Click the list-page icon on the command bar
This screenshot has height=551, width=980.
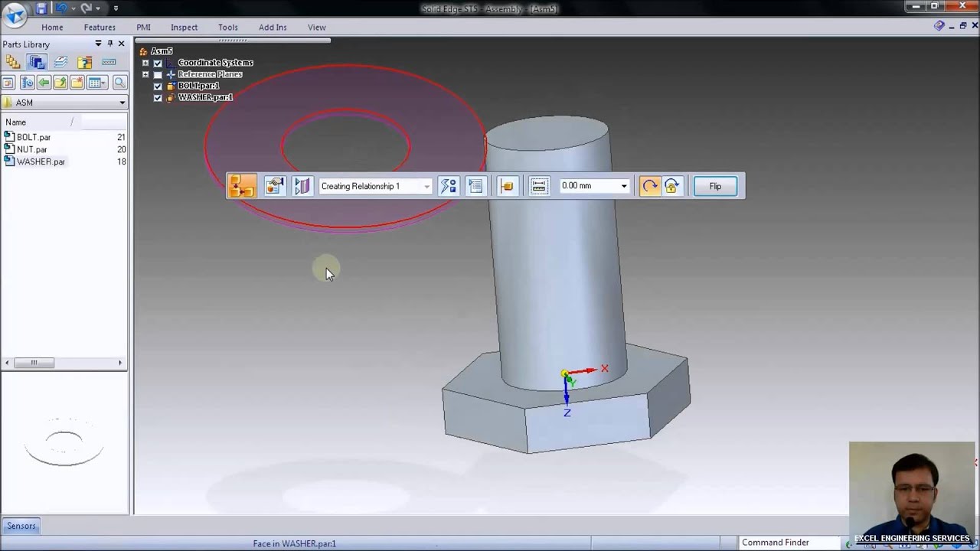click(x=475, y=186)
